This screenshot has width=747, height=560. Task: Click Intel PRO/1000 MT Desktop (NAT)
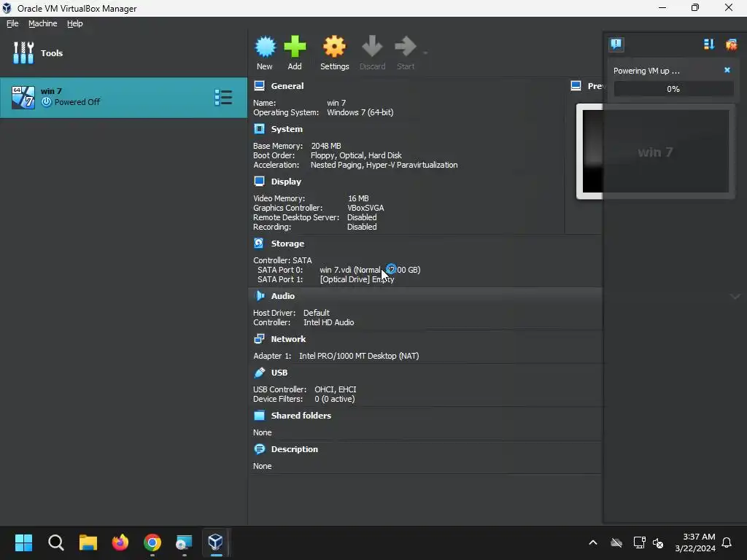pos(359,356)
